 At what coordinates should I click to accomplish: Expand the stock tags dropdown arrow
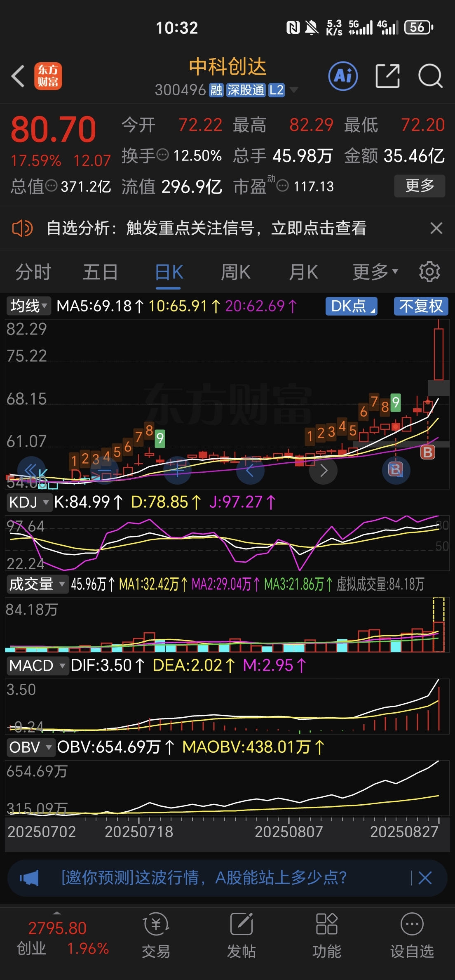coord(294,90)
